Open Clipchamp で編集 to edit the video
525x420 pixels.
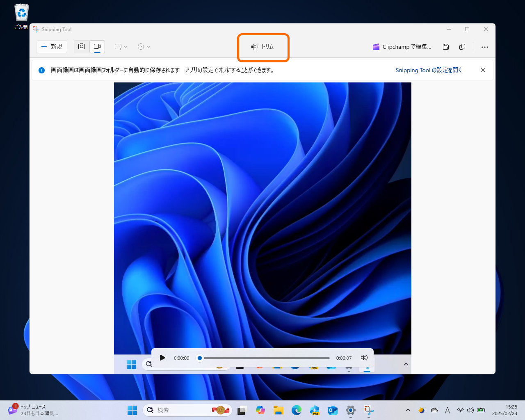pos(402,47)
